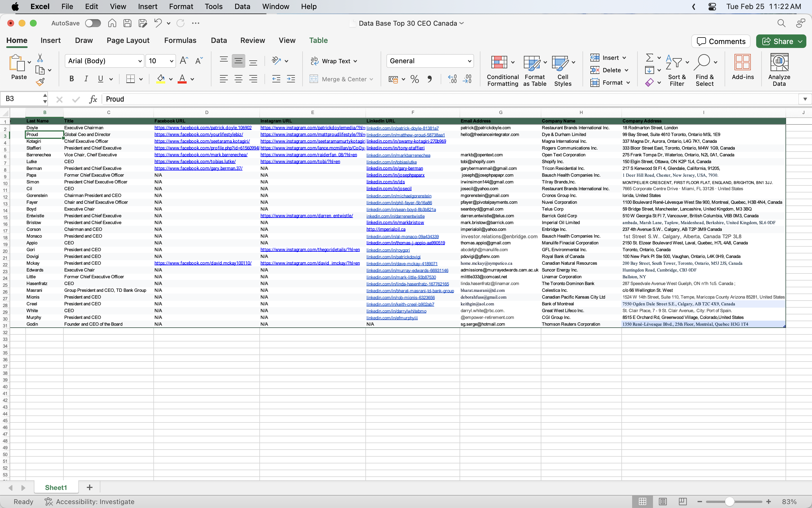The width and height of the screenshot is (812, 508).
Task: Apply comma style format
Action: coord(429,79)
